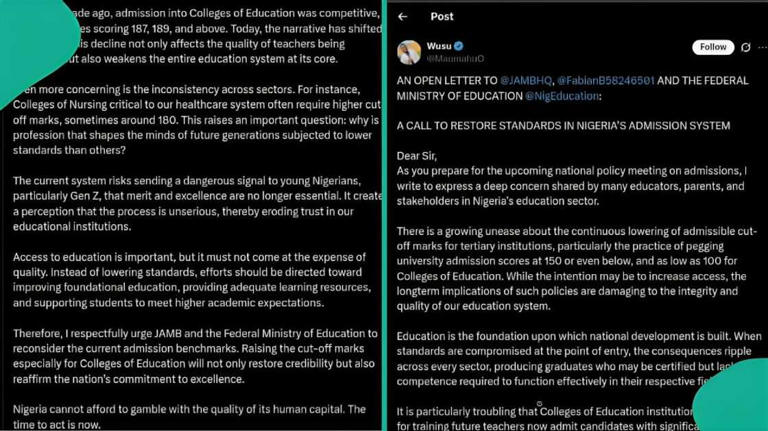Open the Grok icon next to Follow
Screen dimensions: 768x431
[x=745, y=47]
